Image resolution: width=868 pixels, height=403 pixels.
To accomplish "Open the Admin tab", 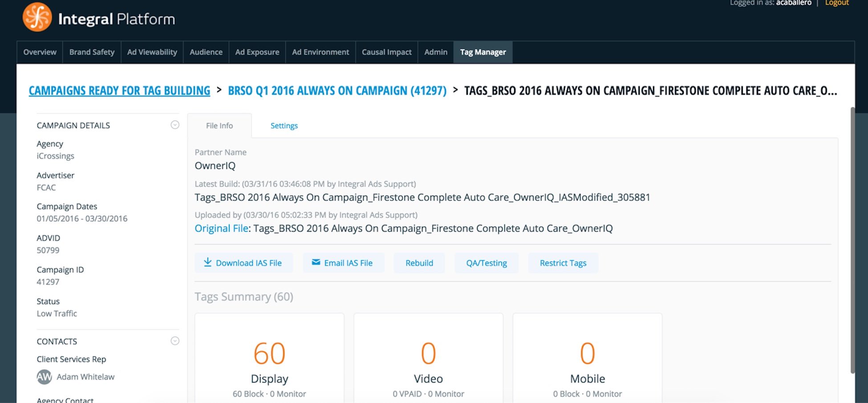I will (436, 52).
